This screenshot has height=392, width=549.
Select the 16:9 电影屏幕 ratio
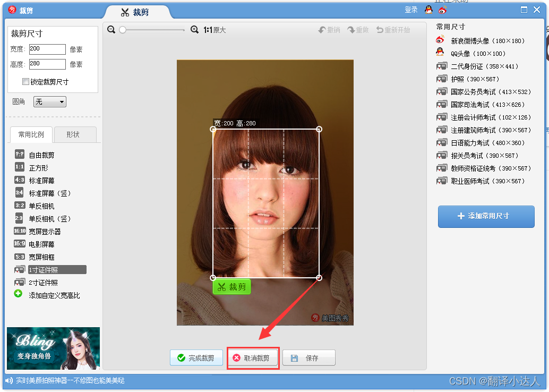coord(34,244)
